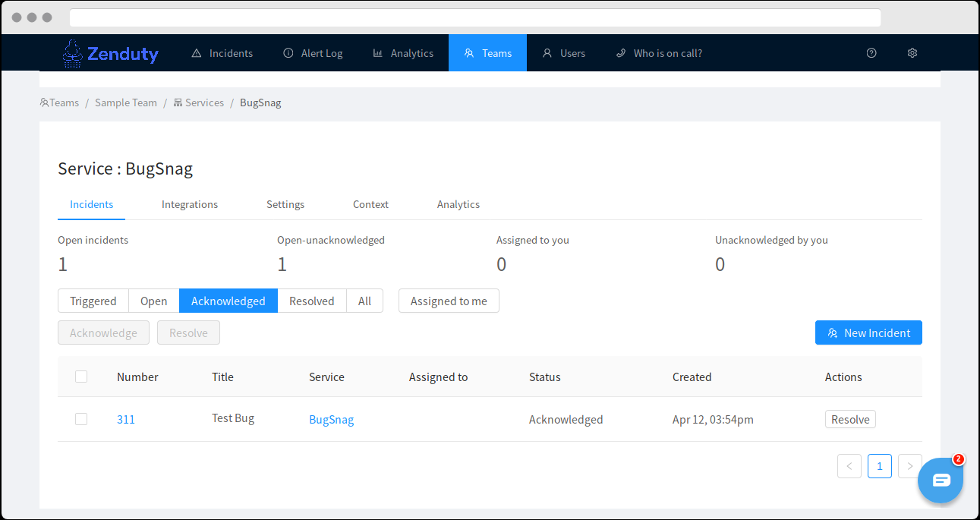Click the Actions column header
Screen dimensions: 980x520
pyautogui.click(x=843, y=377)
